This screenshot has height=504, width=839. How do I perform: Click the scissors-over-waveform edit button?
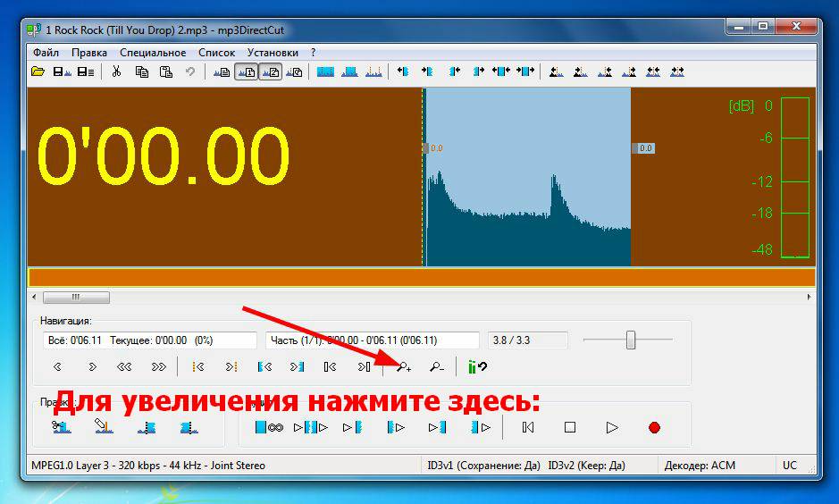click(x=62, y=427)
